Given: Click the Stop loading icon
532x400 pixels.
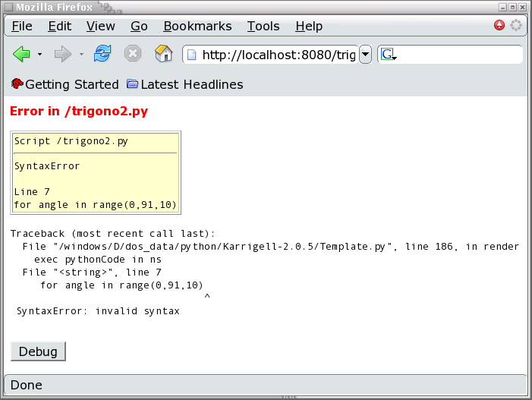Looking at the screenshot, I should pos(132,55).
